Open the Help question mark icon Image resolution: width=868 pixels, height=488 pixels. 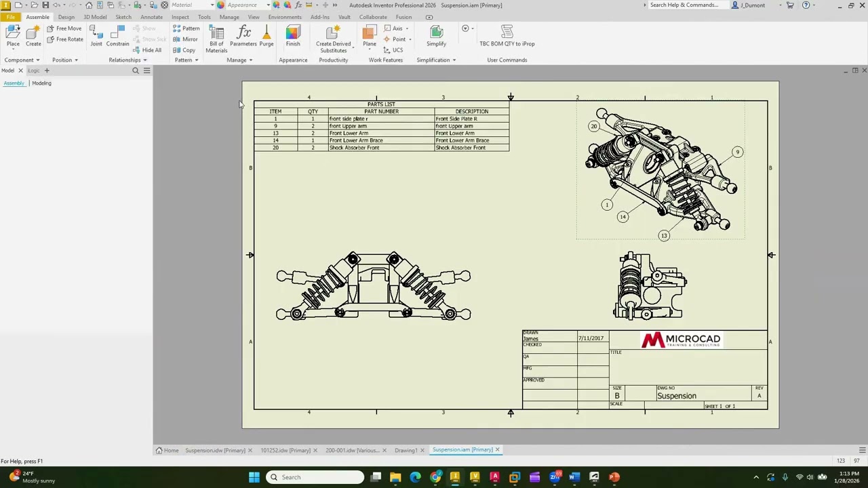(806, 5)
